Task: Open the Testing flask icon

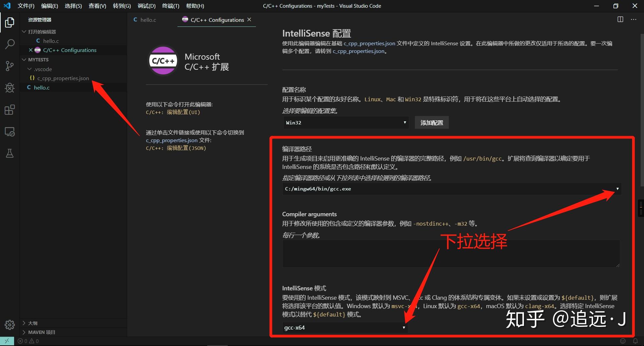Action: click(x=9, y=153)
